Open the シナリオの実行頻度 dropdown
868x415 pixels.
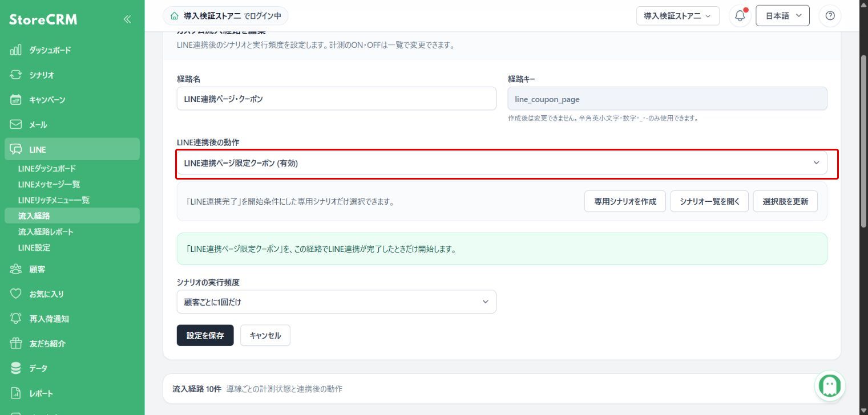pyautogui.click(x=336, y=302)
